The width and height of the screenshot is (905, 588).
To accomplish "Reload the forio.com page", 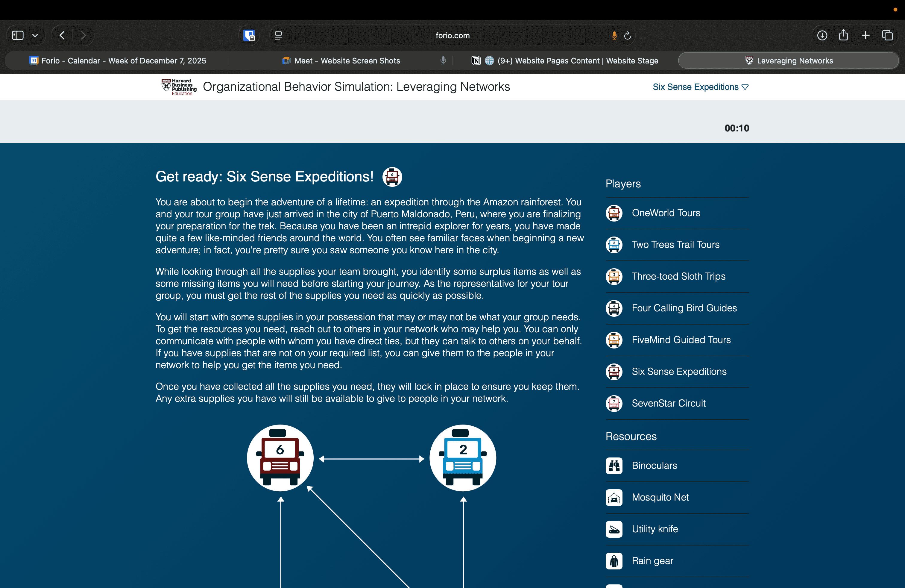I will pos(627,35).
